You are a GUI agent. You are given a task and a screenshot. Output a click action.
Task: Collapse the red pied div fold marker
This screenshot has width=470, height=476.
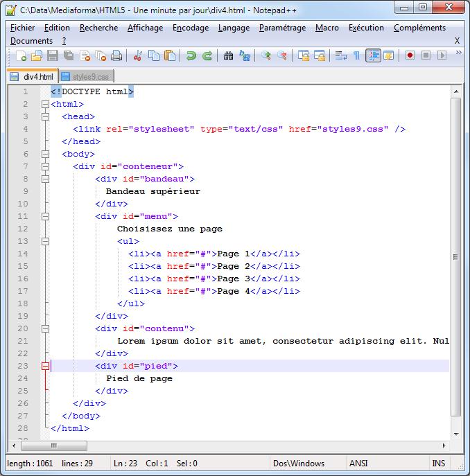[45, 367]
